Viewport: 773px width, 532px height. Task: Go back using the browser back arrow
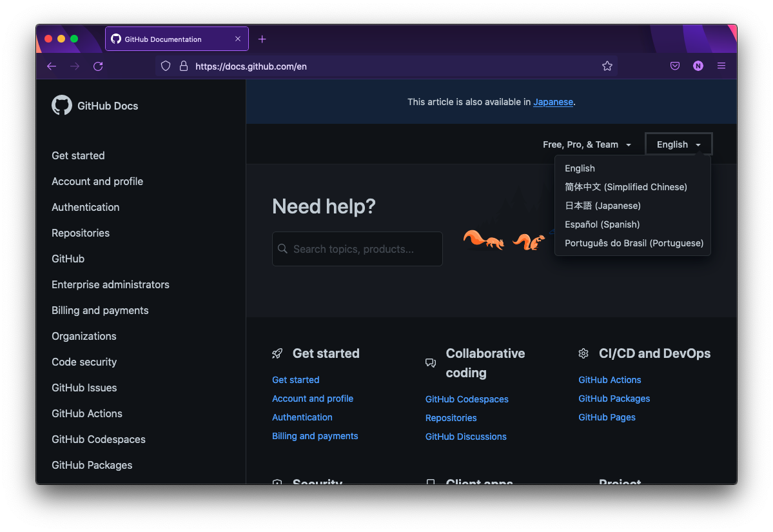pos(52,66)
